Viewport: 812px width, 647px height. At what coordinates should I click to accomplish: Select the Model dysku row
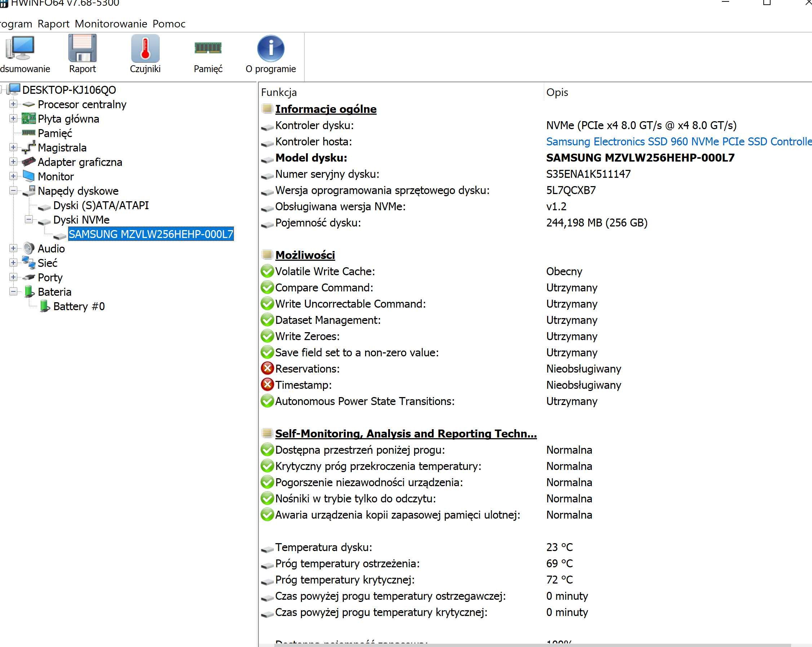(535, 158)
